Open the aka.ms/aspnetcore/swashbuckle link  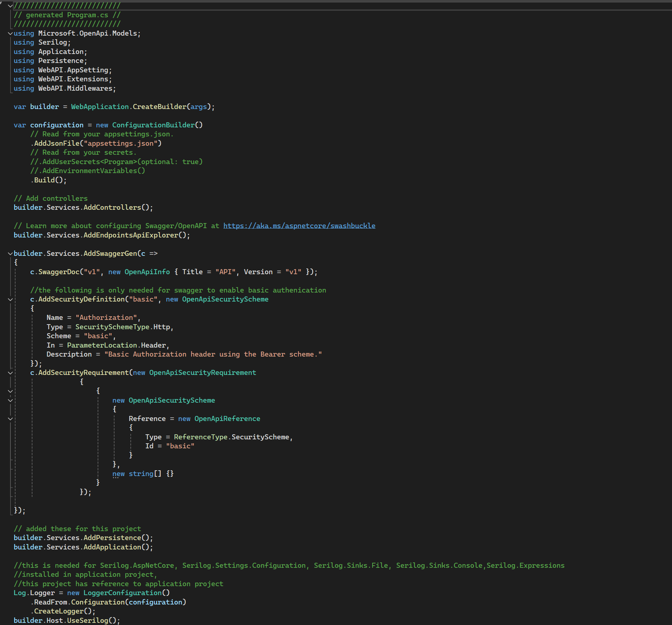click(299, 226)
